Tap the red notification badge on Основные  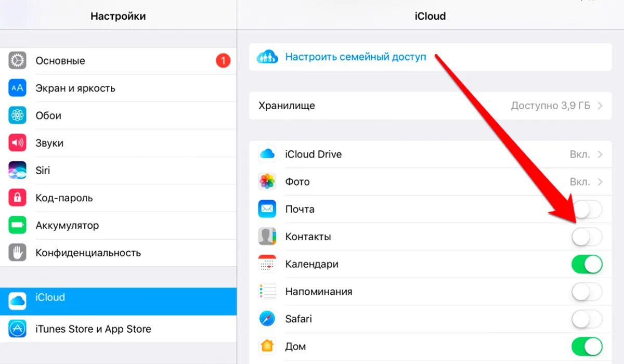click(223, 61)
